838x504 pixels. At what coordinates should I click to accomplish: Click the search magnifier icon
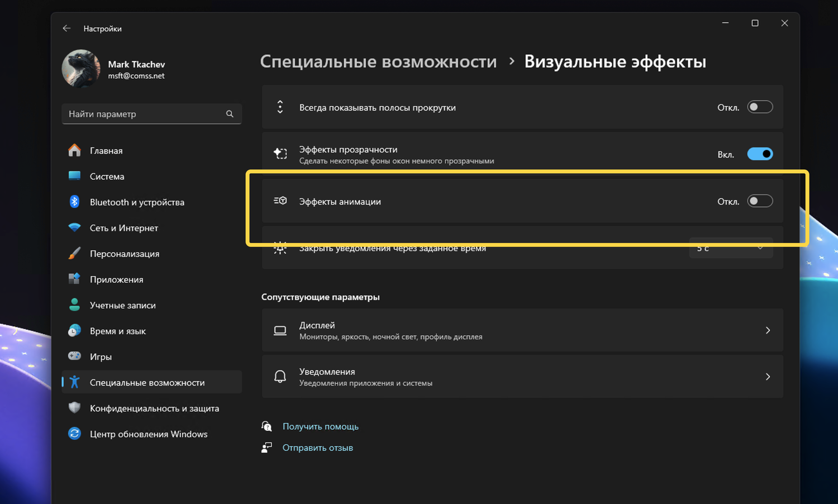point(230,114)
